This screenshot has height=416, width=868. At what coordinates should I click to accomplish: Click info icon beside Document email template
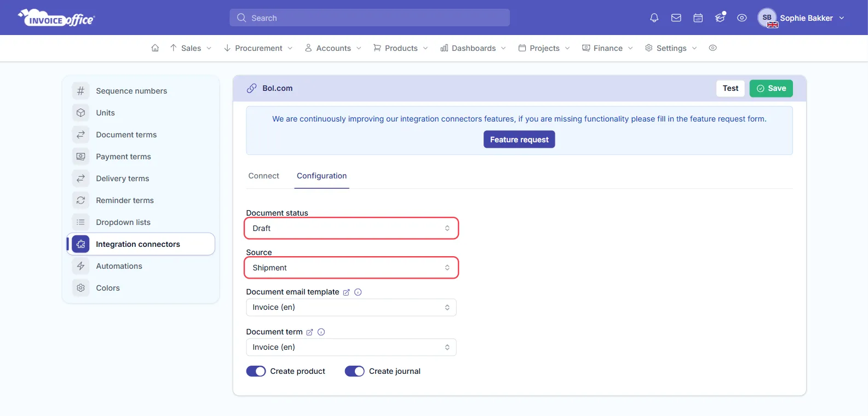point(358,292)
